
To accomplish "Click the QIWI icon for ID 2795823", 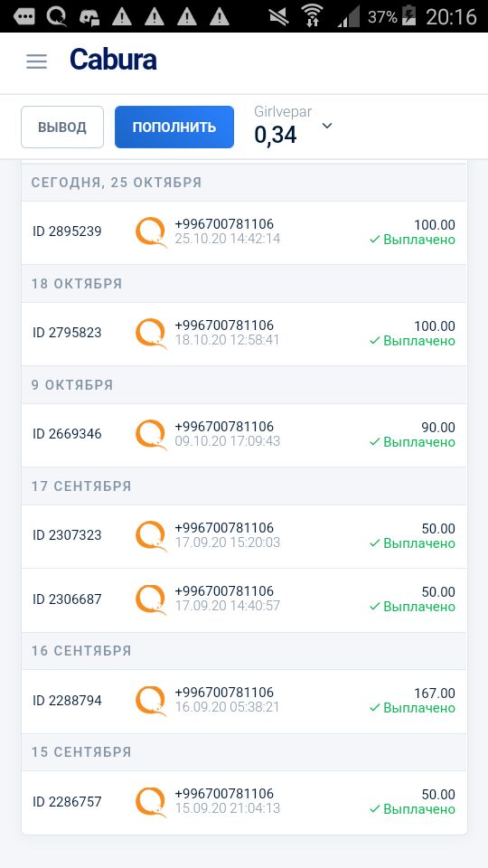I will pyautogui.click(x=151, y=334).
